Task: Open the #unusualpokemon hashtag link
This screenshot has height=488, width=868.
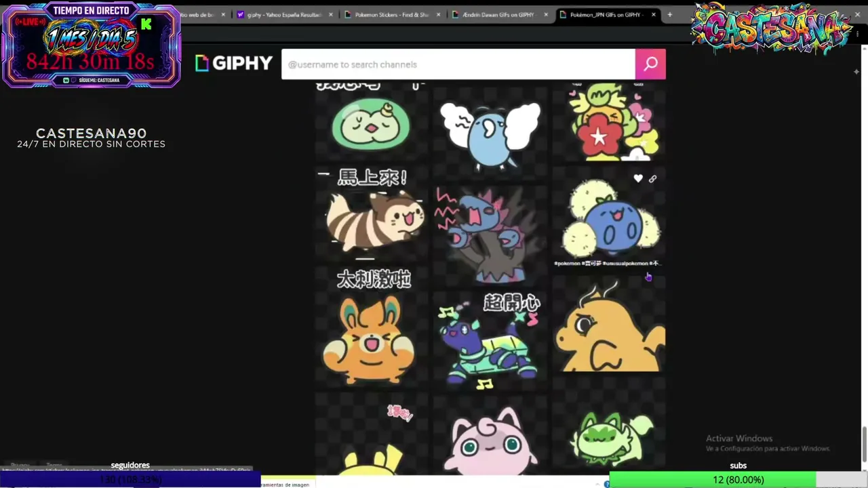Action: pos(624,263)
